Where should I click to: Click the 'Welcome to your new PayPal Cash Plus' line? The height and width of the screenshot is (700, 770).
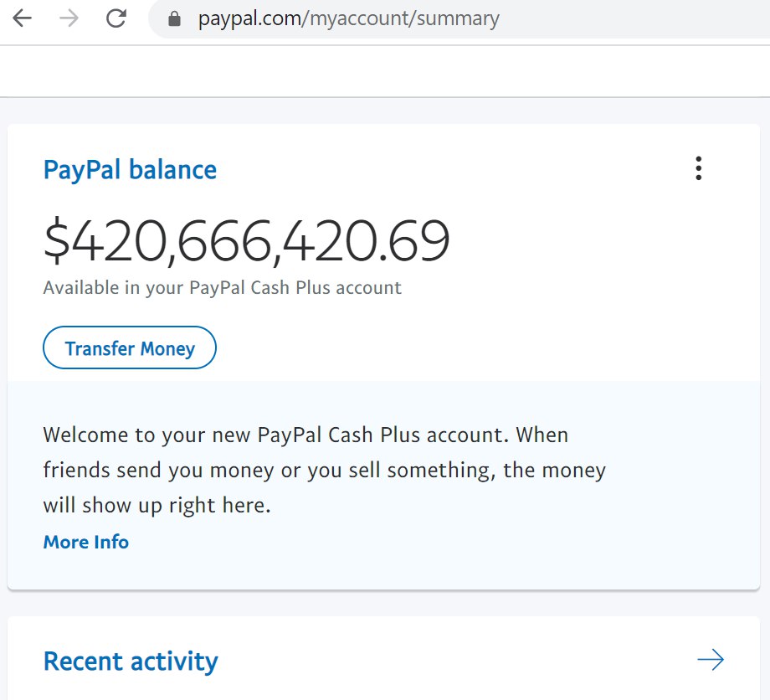[x=305, y=435]
